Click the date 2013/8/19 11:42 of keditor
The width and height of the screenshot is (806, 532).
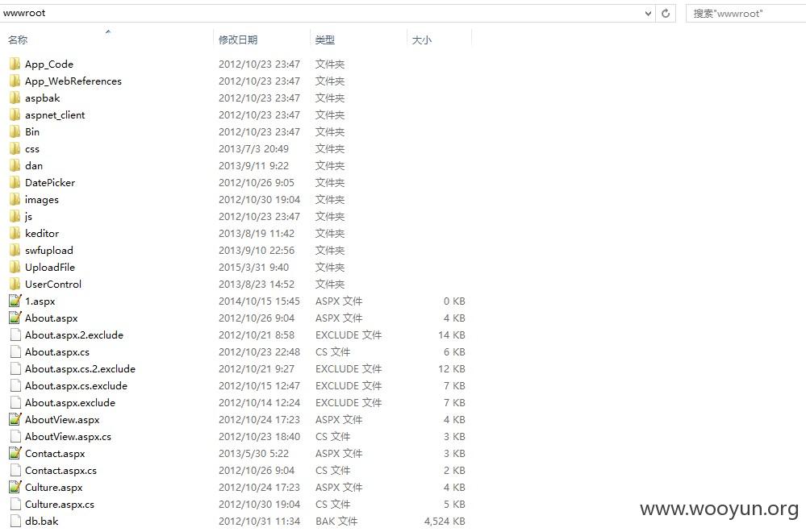coord(257,234)
